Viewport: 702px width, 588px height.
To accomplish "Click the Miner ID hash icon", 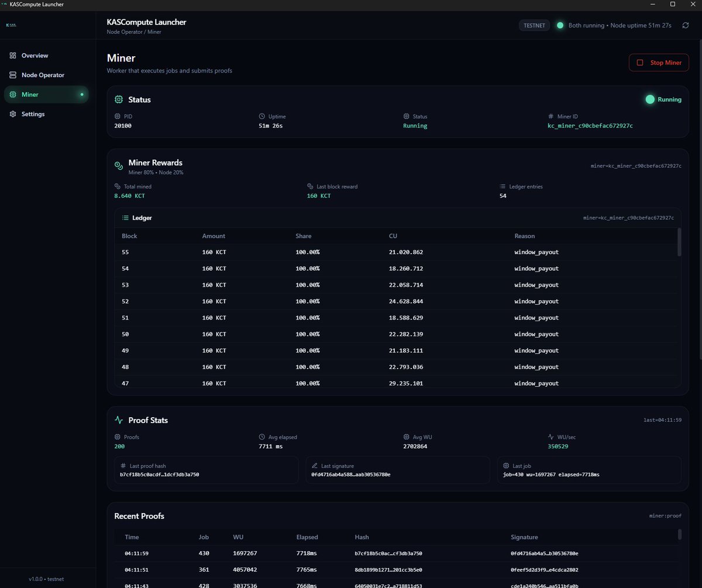I will pos(550,116).
